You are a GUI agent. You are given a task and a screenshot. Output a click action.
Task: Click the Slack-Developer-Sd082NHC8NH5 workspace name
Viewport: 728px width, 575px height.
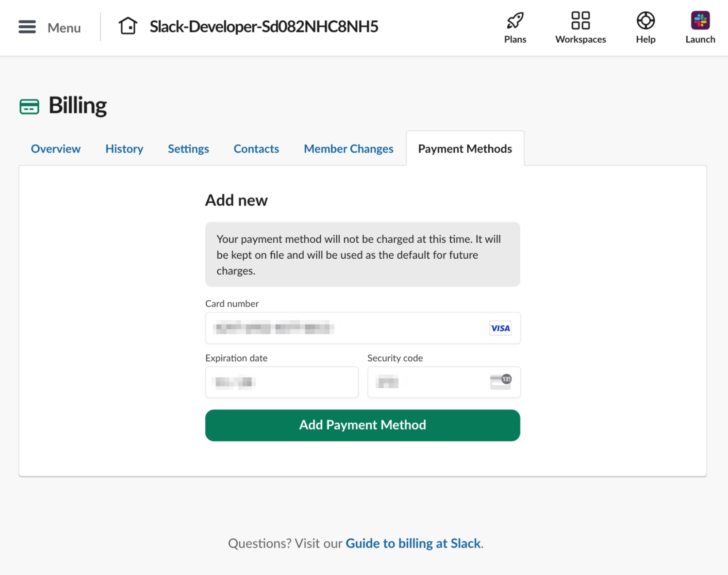pos(264,27)
